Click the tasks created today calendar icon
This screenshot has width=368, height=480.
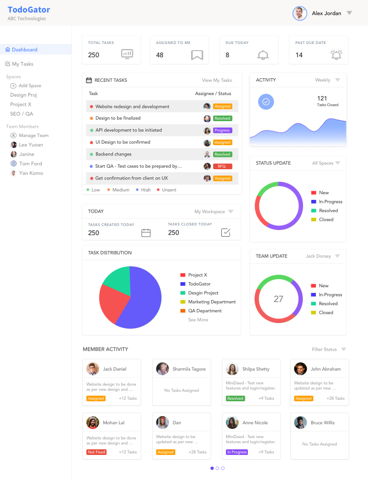pos(146,233)
